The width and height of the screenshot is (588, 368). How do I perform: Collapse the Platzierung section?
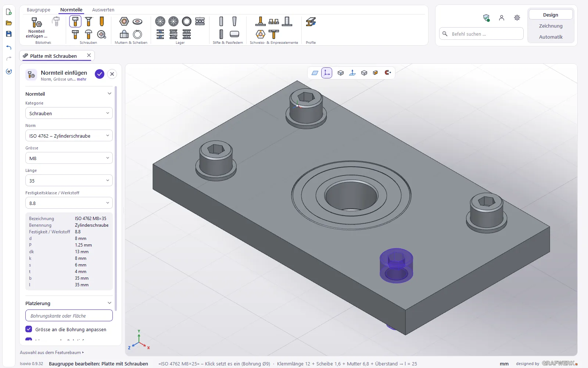point(109,303)
